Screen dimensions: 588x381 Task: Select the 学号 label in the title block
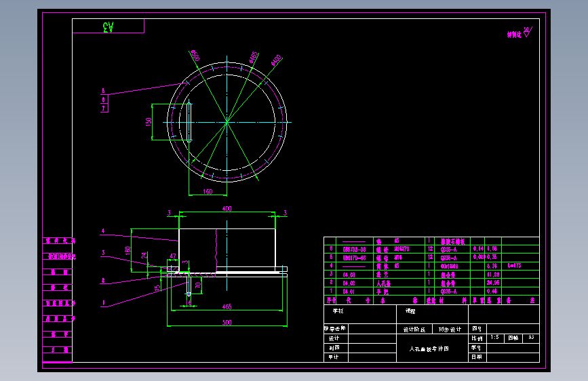click(x=476, y=348)
